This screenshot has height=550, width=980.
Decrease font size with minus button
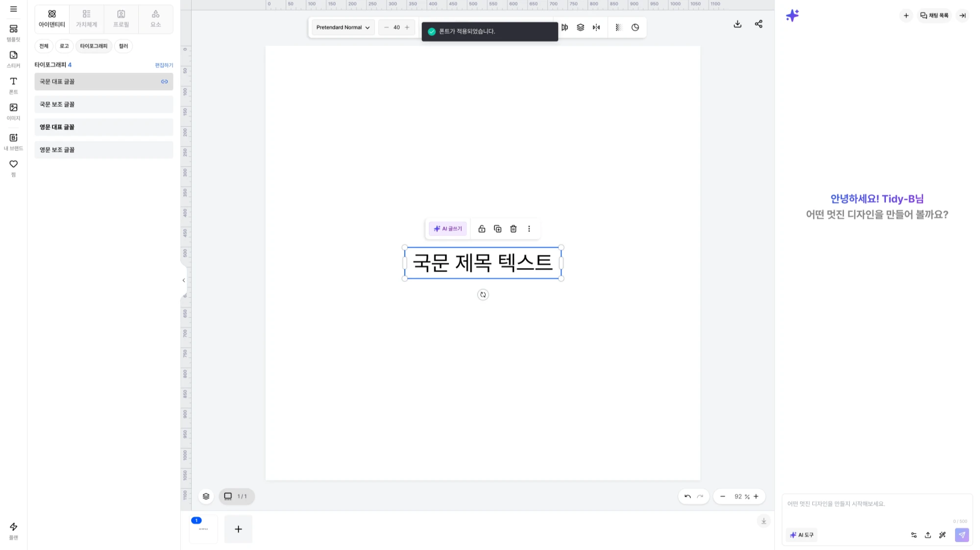pyautogui.click(x=387, y=27)
